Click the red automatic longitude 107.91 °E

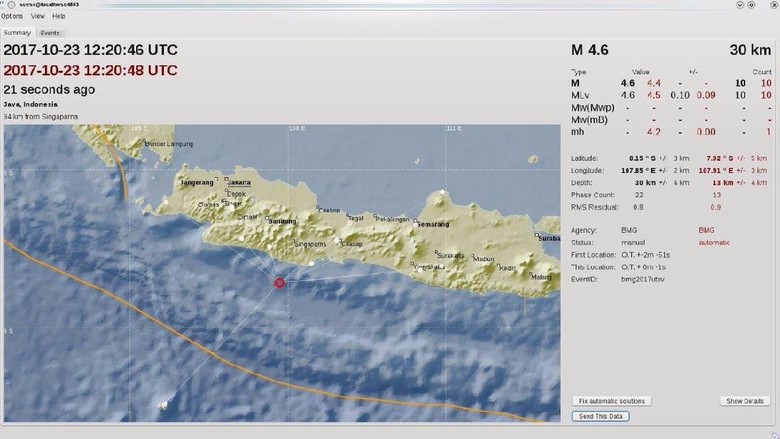pyautogui.click(x=716, y=170)
